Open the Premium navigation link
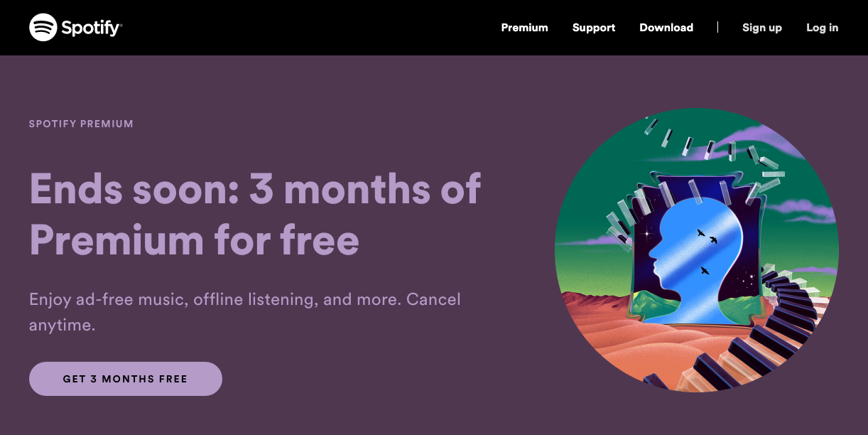The height and width of the screenshot is (435, 868). (524, 28)
